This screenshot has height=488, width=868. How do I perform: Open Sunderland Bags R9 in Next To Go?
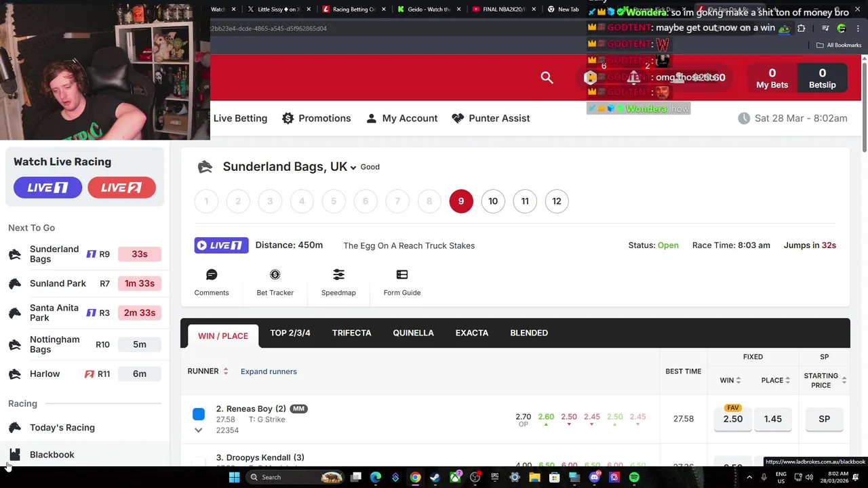pos(85,254)
